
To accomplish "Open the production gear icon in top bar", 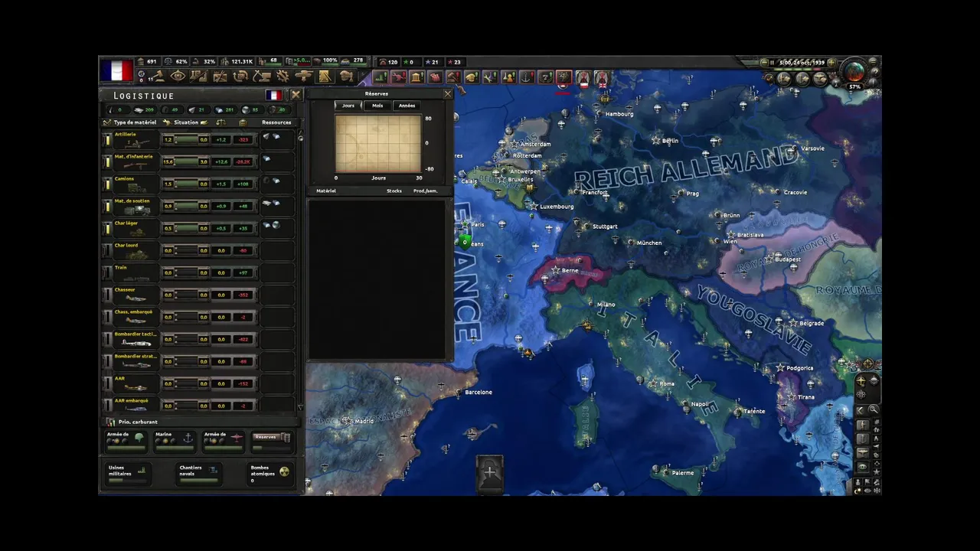I will 283,76.
